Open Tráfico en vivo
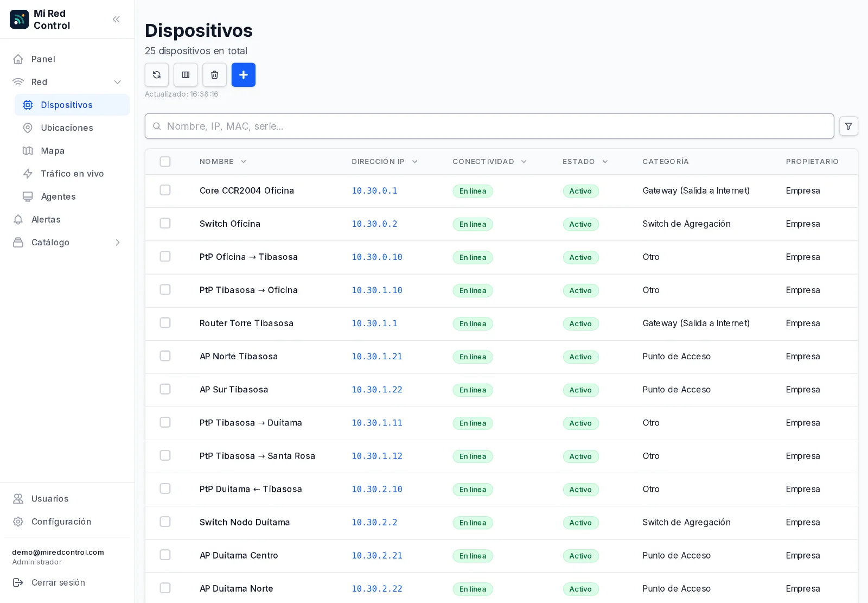Viewport: 868px width, 603px height. [72, 174]
